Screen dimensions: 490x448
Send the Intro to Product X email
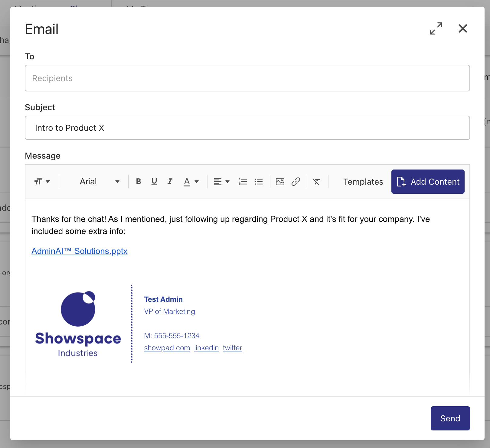pyautogui.click(x=450, y=418)
